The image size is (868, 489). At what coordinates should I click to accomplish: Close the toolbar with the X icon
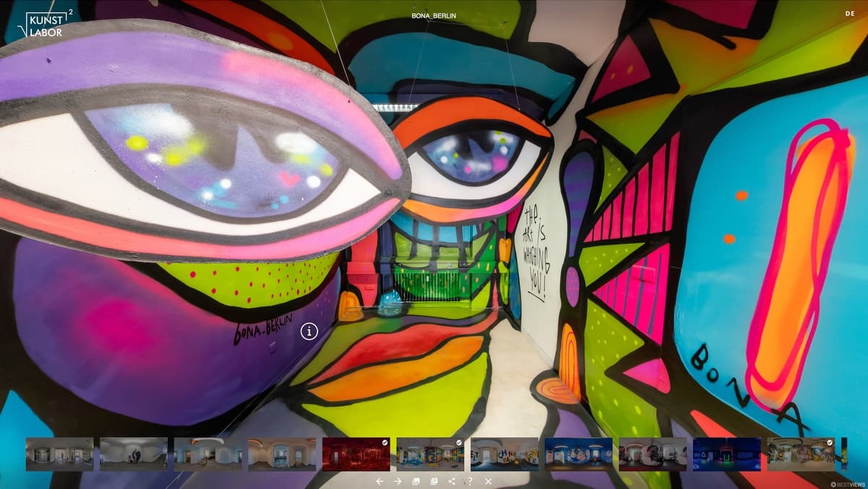click(488, 481)
